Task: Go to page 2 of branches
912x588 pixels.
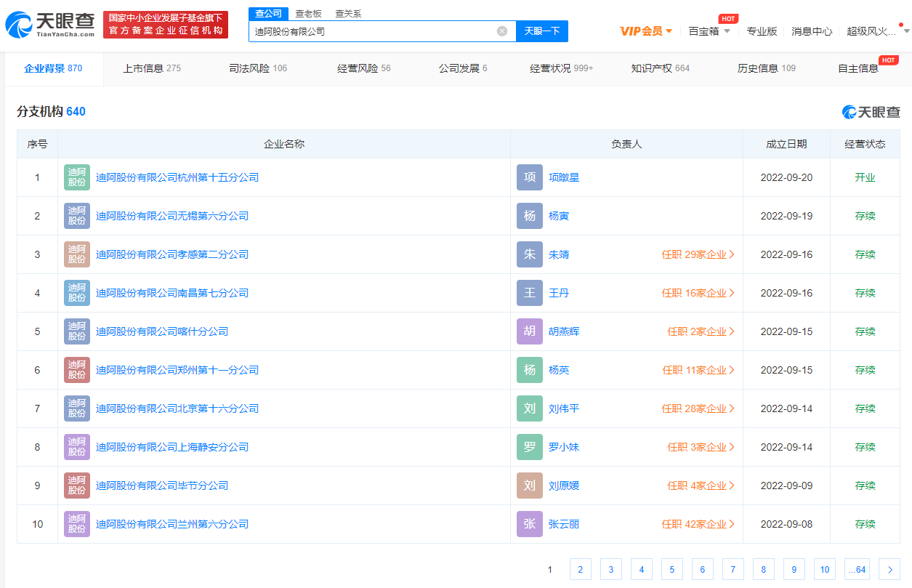Action: (580, 570)
